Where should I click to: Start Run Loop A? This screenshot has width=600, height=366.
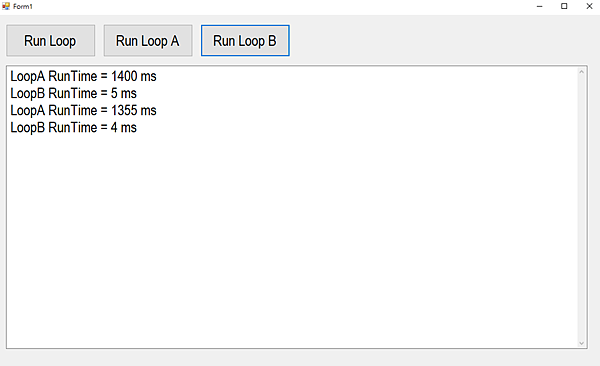[148, 41]
